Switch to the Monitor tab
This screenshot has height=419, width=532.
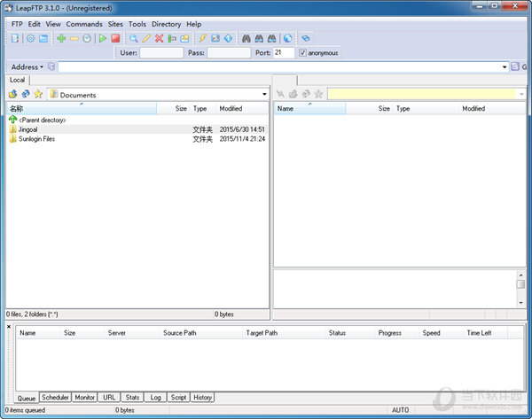pos(84,397)
